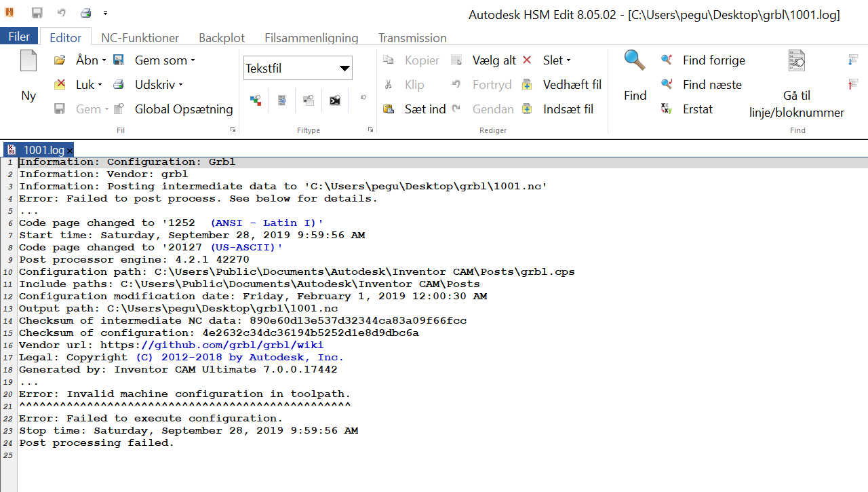Close the 1001.log document tab
Viewport: 868px width, 492px height.
[x=70, y=151]
